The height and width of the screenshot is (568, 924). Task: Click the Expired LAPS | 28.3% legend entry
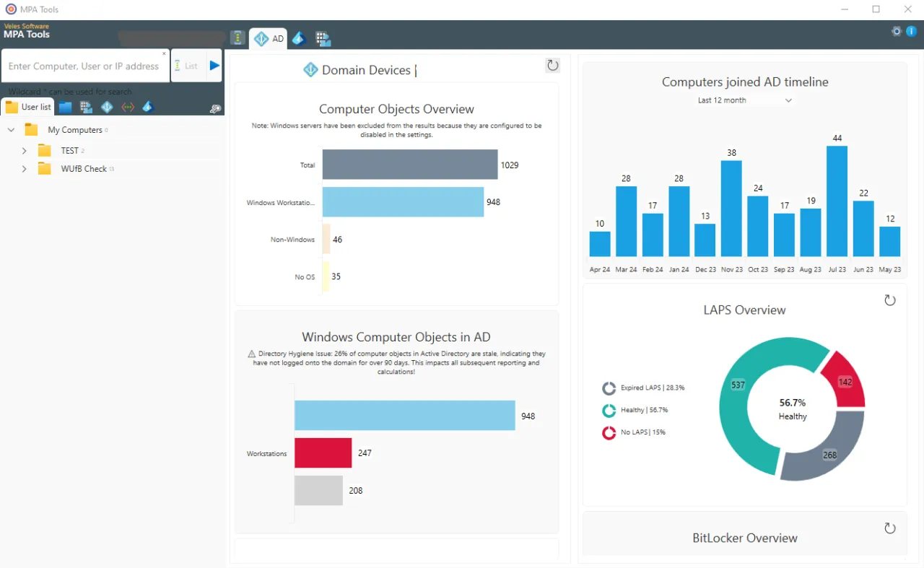click(644, 388)
